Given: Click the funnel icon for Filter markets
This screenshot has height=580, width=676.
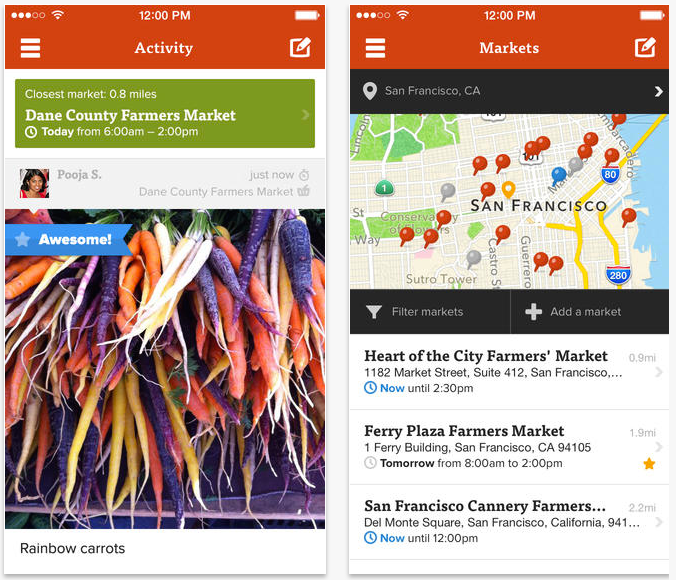Looking at the screenshot, I should pyautogui.click(x=374, y=311).
